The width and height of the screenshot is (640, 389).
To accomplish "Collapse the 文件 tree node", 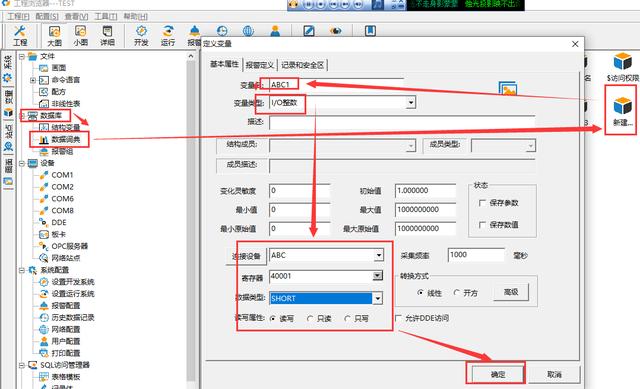I will 22,56.
